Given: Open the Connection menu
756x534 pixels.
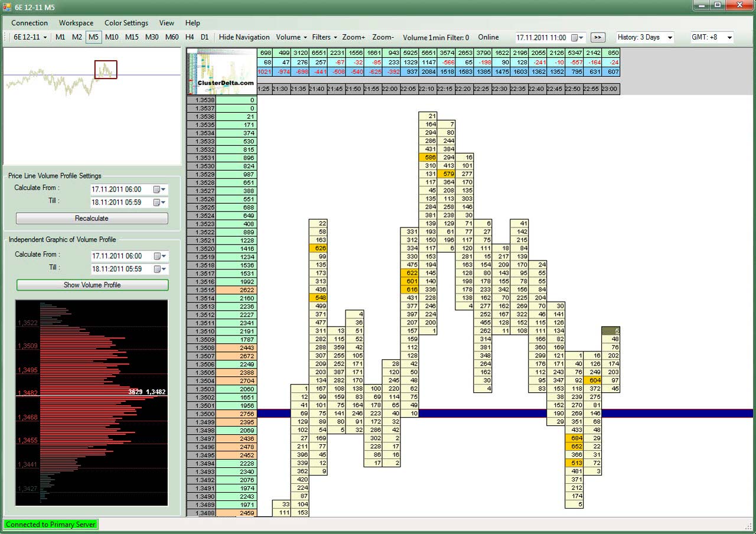Looking at the screenshot, I should [x=30, y=23].
